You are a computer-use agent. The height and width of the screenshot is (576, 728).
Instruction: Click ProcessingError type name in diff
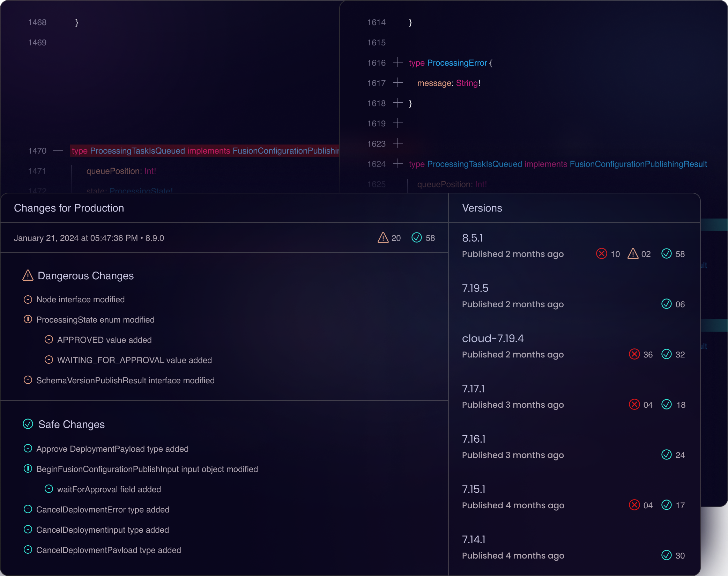tap(457, 63)
